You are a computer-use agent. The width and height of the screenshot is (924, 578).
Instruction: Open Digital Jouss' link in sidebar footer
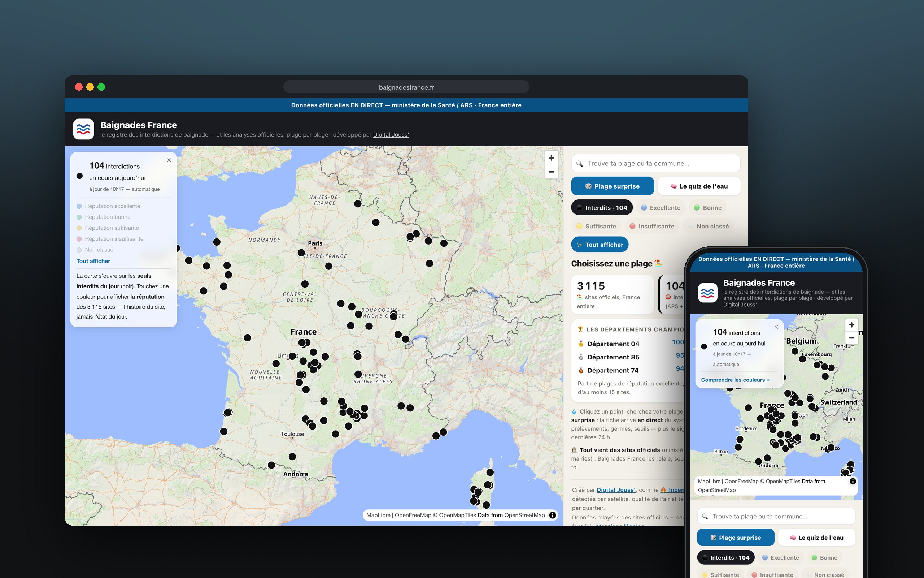pyautogui.click(x=616, y=490)
